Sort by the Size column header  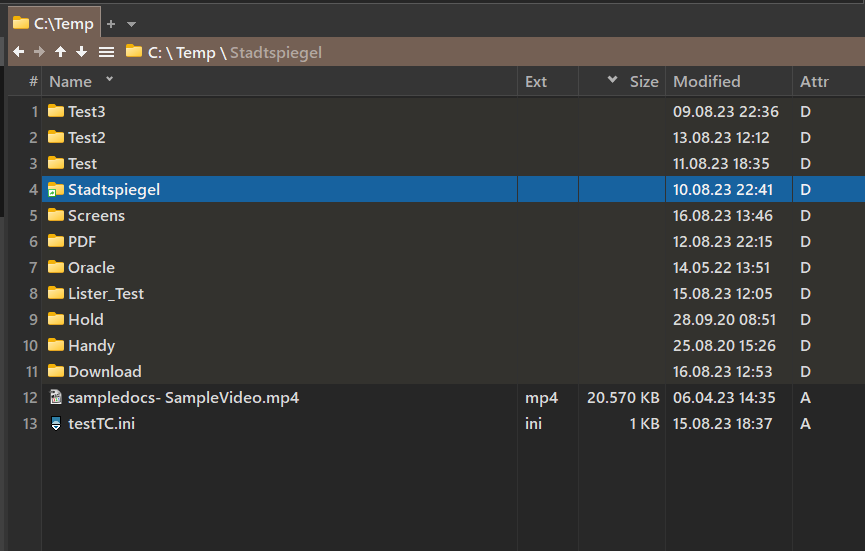pyautogui.click(x=644, y=82)
